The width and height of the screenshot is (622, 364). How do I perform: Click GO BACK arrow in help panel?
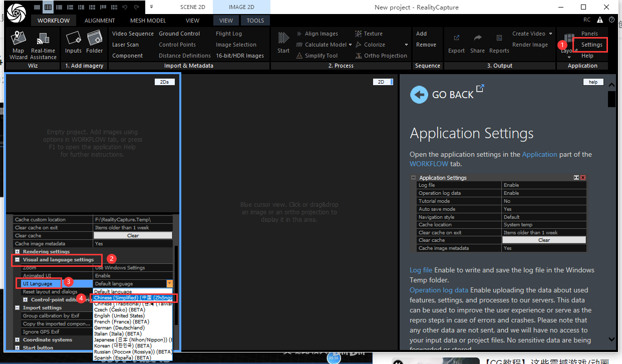pyautogui.click(x=419, y=95)
